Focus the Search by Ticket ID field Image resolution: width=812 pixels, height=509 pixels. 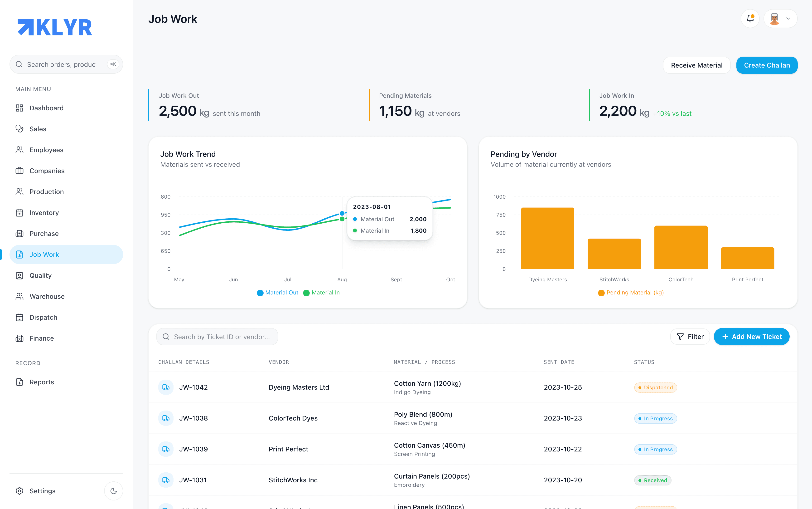[217, 337]
